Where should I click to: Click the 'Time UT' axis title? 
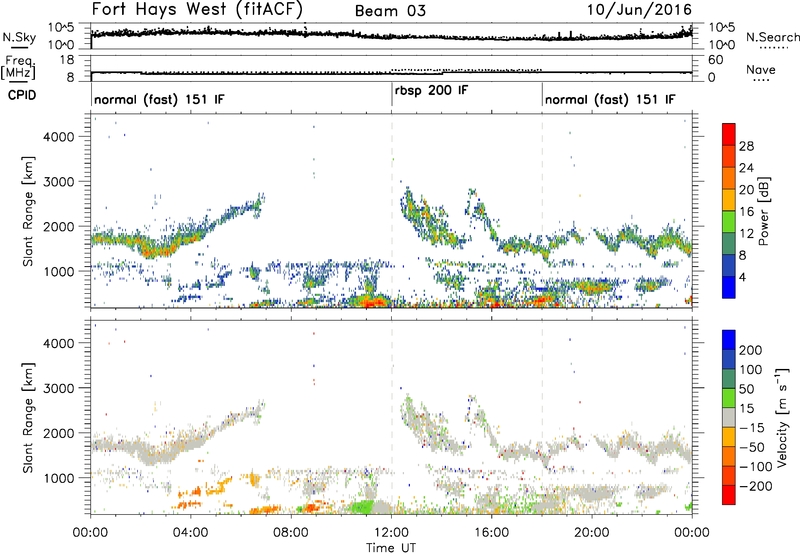(x=391, y=547)
